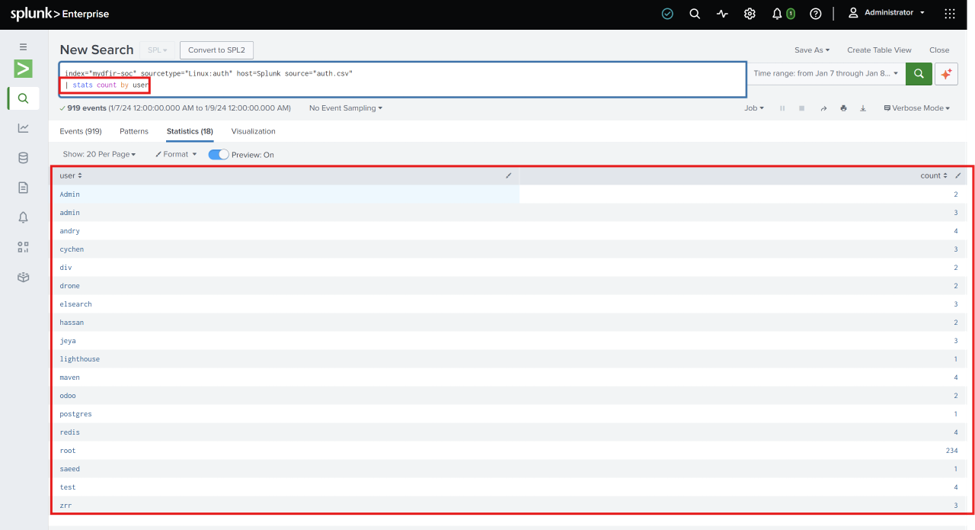Sort the table by the user column
Screen dimensions: 975x530
[70, 175]
